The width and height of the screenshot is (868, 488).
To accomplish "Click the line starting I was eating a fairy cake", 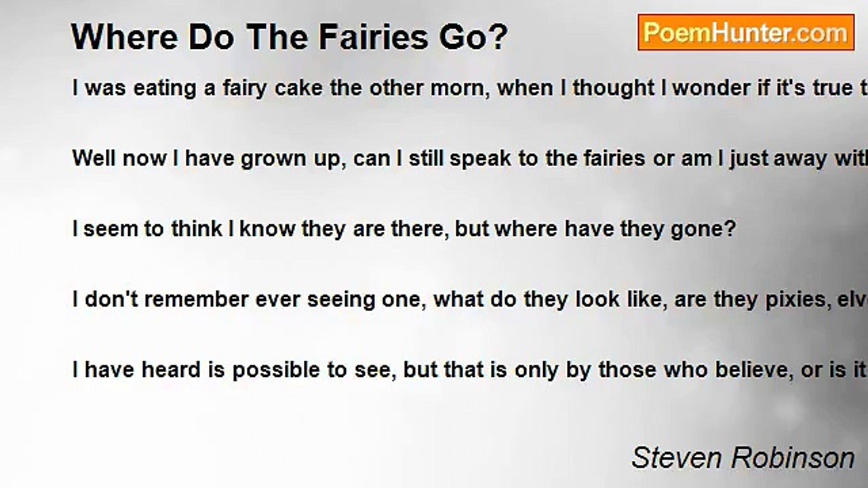I will tap(470, 88).
